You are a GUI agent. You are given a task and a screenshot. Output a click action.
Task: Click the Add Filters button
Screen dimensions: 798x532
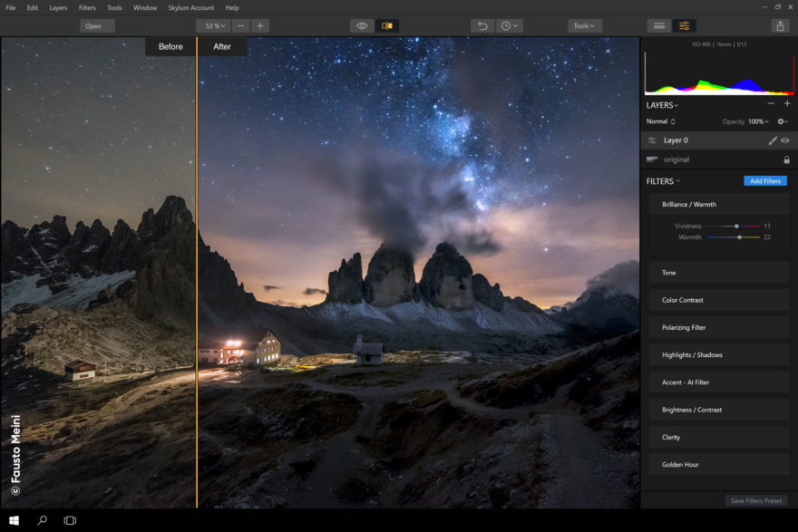(x=764, y=181)
